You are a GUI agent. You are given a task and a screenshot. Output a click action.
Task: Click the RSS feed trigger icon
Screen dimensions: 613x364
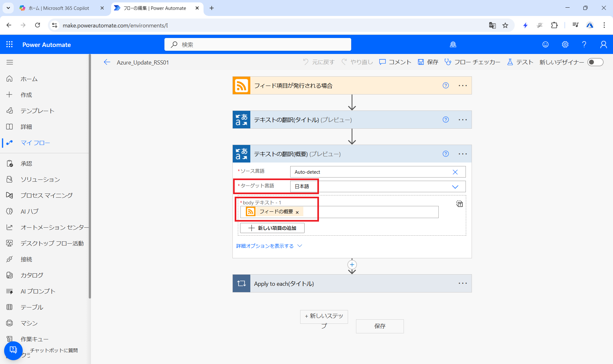tap(241, 86)
